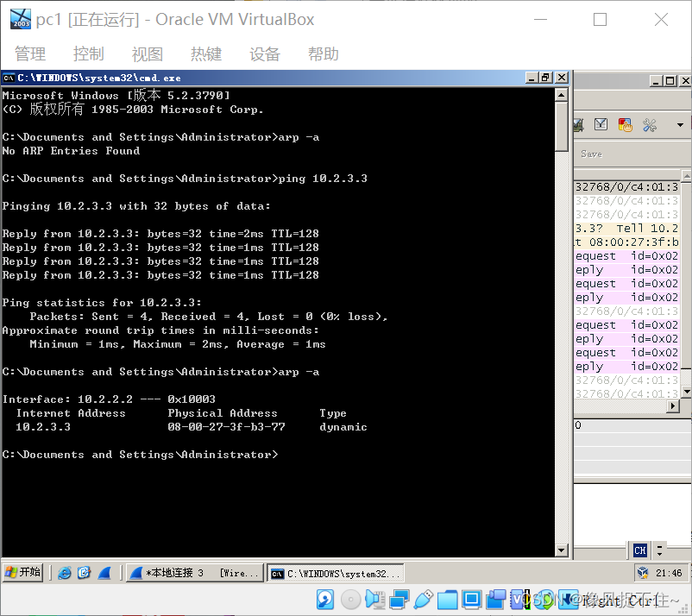Open the 帮助 menu in VirtualBox
Screen dimensions: 692x616
pos(324,53)
